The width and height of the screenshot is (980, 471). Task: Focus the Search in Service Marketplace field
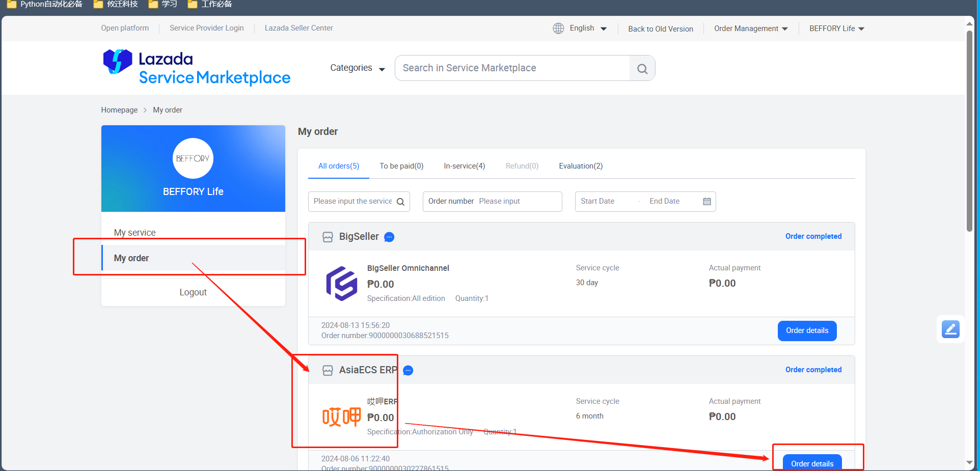click(512, 68)
